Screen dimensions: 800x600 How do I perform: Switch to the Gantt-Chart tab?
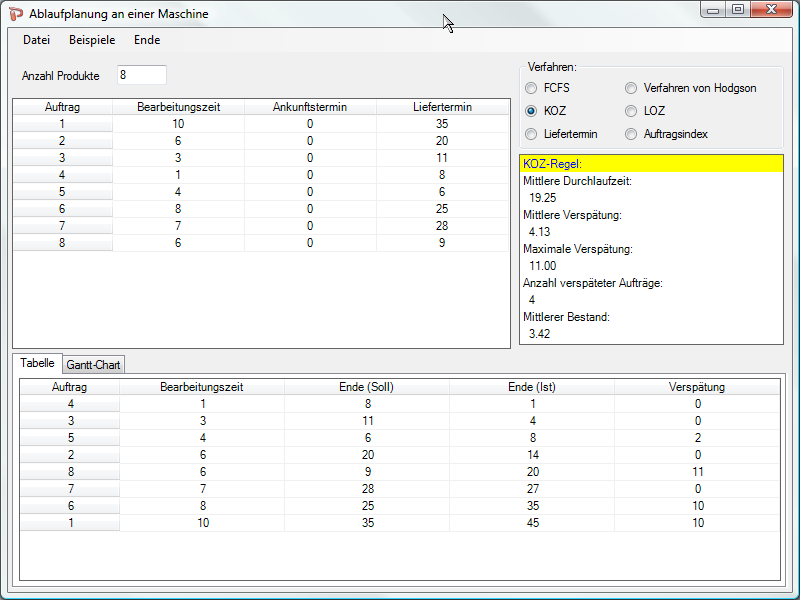93,365
